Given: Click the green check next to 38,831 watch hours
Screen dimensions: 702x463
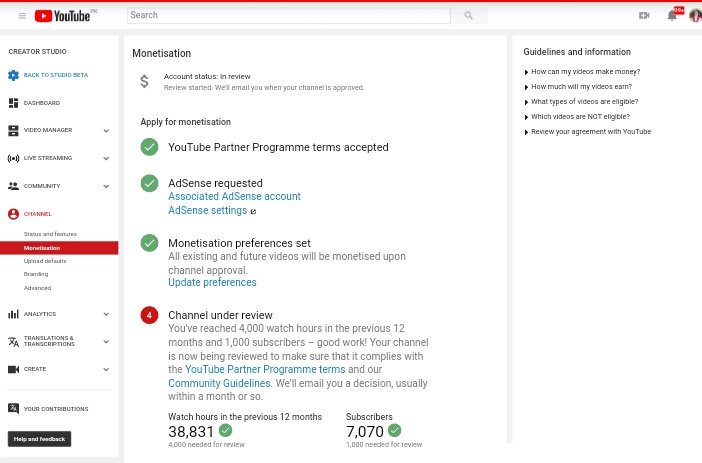Looking at the screenshot, I should tap(226, 430).
